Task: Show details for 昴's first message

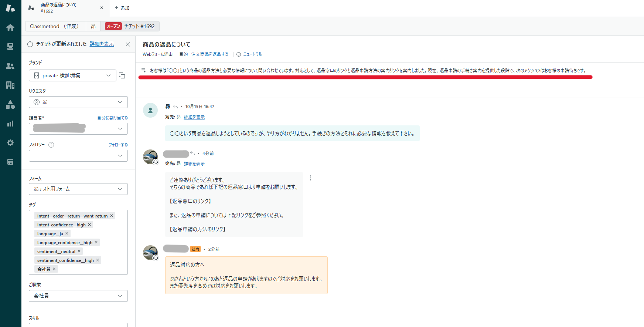Action: pos(194,117)
